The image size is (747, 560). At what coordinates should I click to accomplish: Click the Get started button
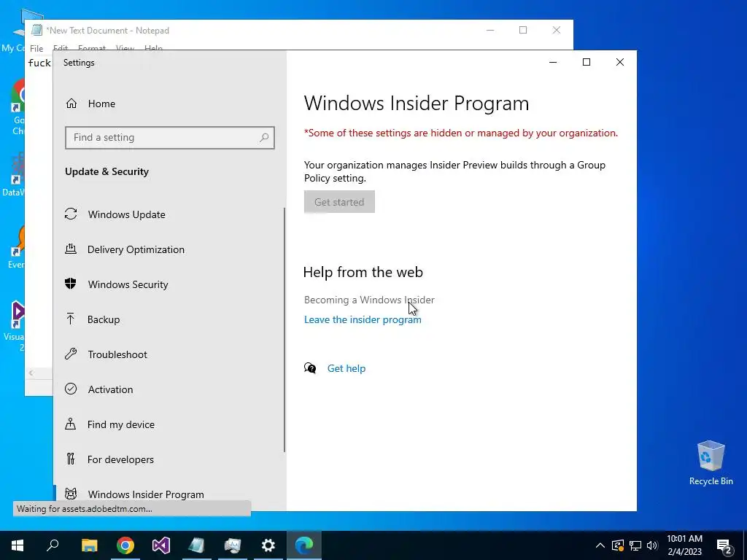[339, 202]
